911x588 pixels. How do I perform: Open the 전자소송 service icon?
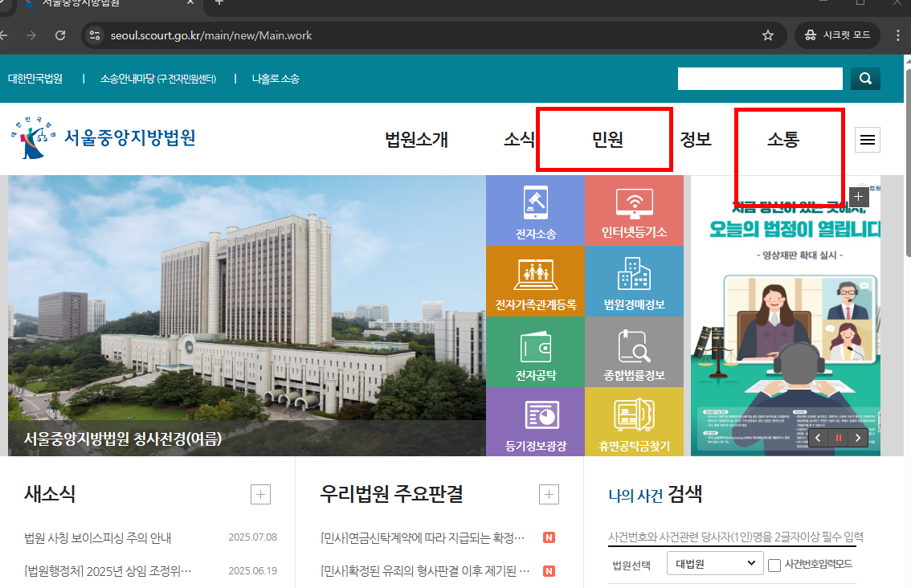pyautogui.click(x=535, y=210)
